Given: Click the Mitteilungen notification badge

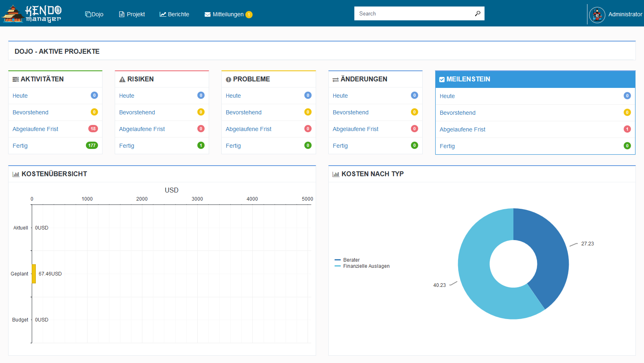Looking at the screenshot, I should [249, 15].
